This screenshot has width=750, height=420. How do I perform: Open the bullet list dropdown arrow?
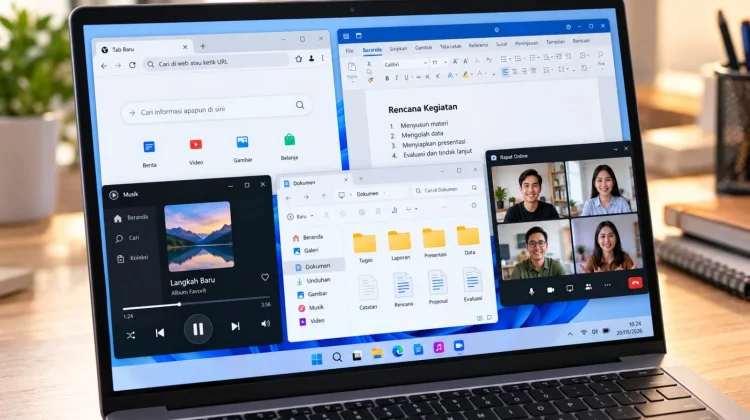510,59
